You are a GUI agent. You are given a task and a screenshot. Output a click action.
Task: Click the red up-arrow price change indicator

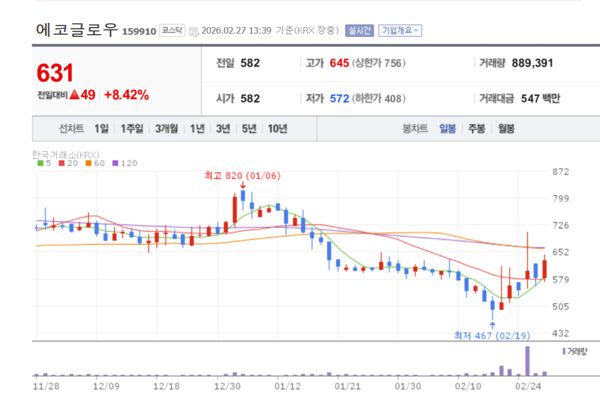tap(75, 95)
